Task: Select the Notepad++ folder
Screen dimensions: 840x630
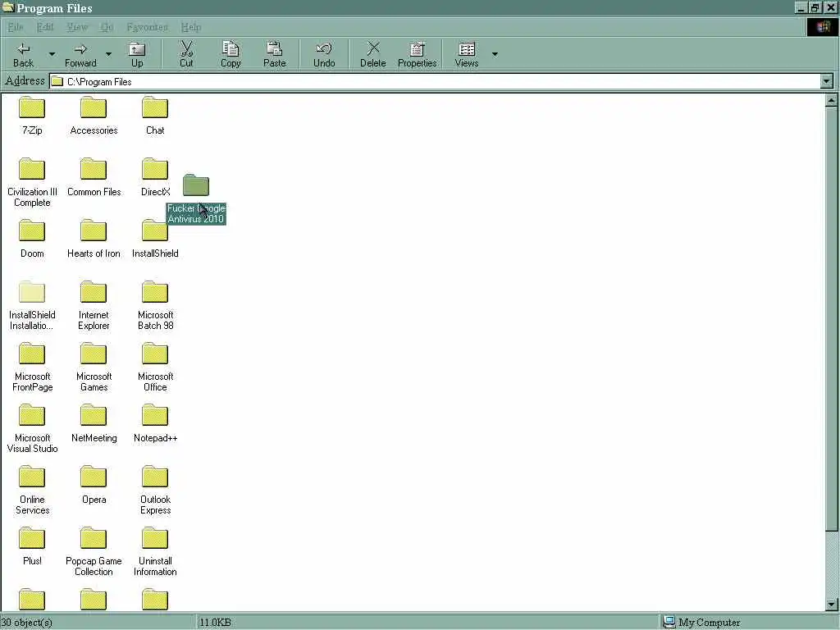Action: [x=155, y=424]
